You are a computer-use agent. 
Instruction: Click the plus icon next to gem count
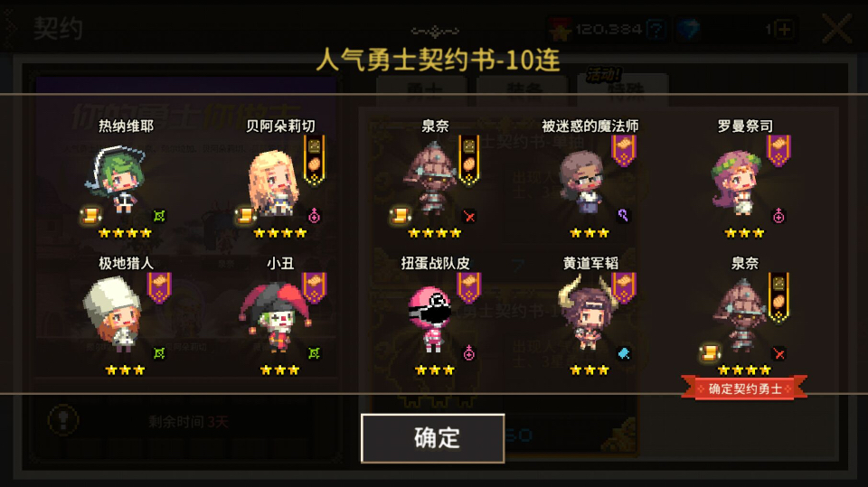[x=785, y=29]
